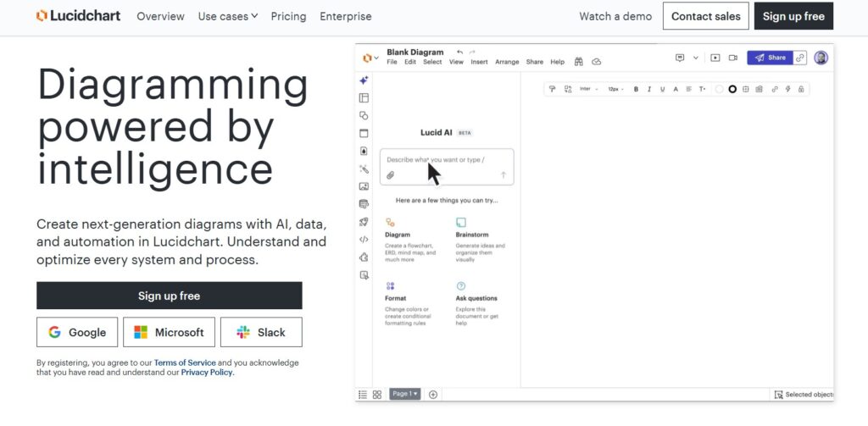This screenshot has height=426, width=868.
Task: Open the templates layout icon in sidebar
Action: pyautogui.click(x=364, y=98)
